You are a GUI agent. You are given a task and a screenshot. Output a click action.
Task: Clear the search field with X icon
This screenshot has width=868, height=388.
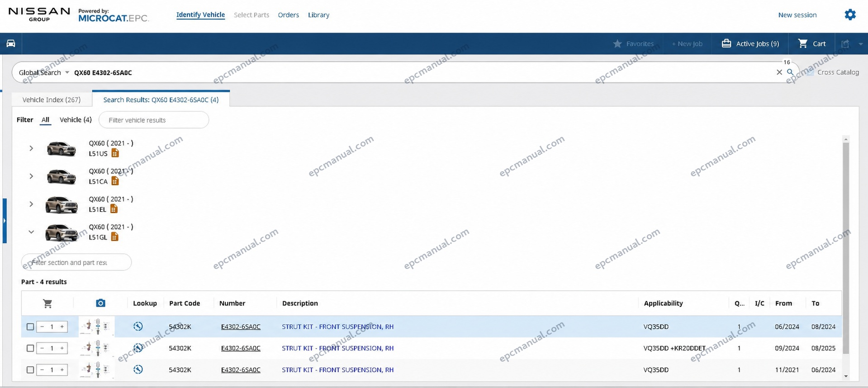(x=779, y=72)
